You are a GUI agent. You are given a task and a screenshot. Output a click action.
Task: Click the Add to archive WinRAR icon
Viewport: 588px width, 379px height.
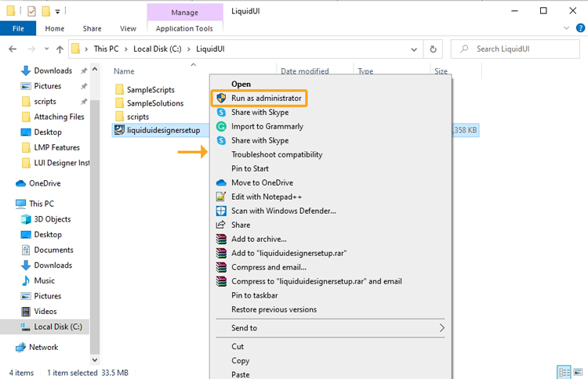click(221, 240)
